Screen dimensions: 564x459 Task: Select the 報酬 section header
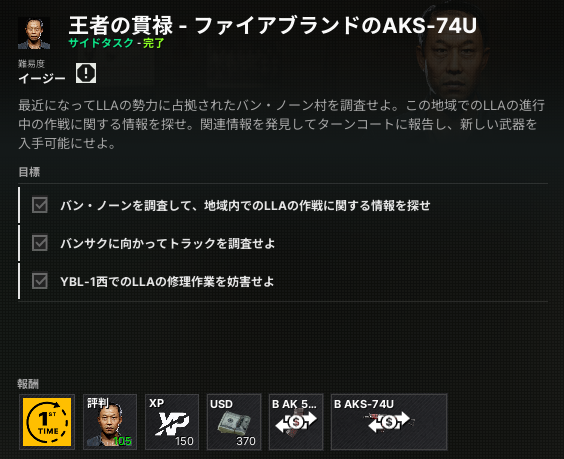click(x=28, y=384)
